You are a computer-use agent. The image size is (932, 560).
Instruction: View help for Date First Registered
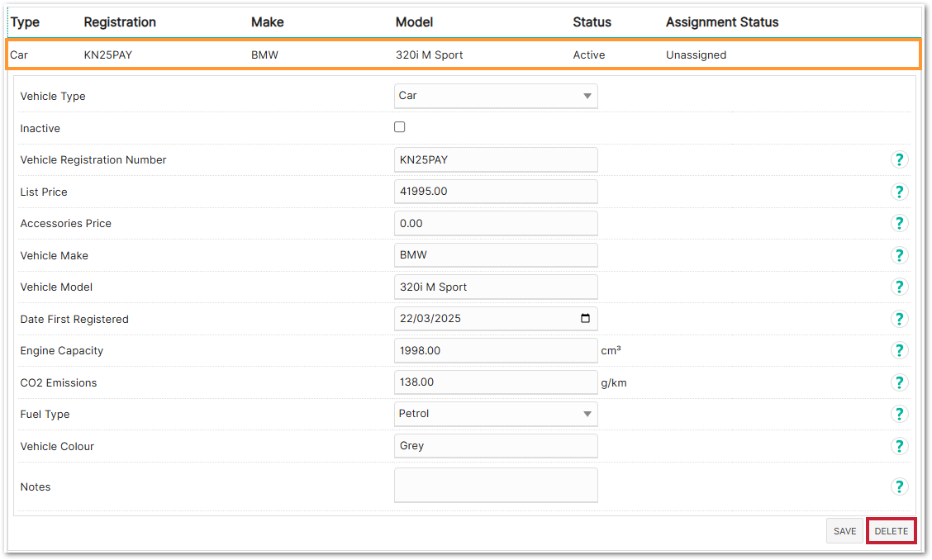click(x=899, y=319)
